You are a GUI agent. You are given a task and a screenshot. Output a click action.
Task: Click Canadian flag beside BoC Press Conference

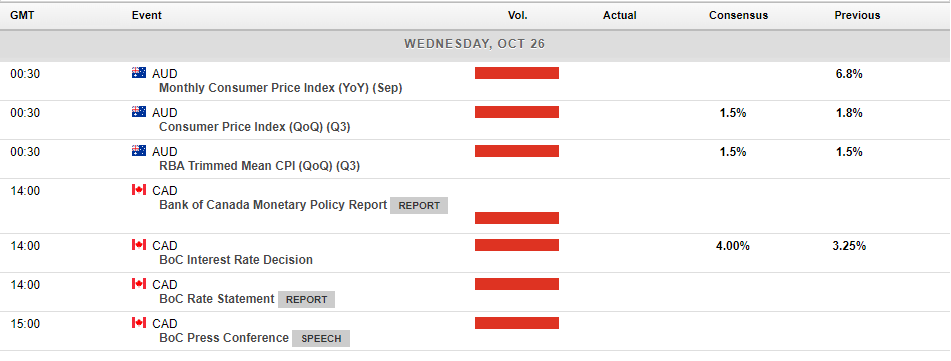[x=139, y=323]
